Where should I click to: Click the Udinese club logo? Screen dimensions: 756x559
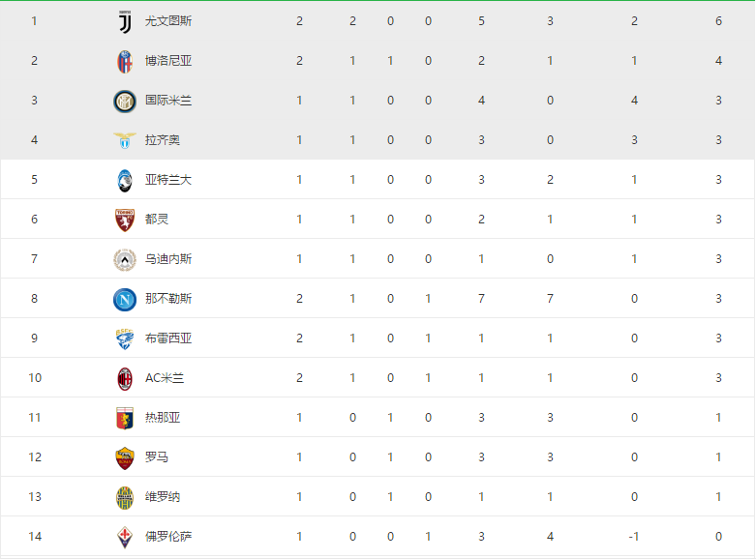coord(125,260)
